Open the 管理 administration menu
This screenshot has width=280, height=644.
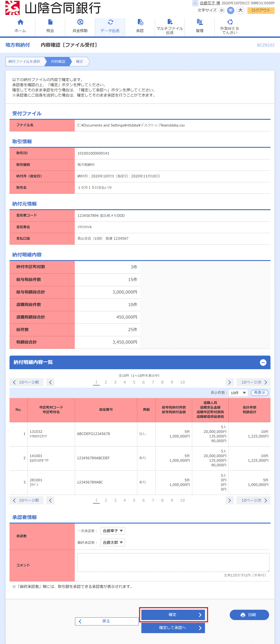point(200,27)
